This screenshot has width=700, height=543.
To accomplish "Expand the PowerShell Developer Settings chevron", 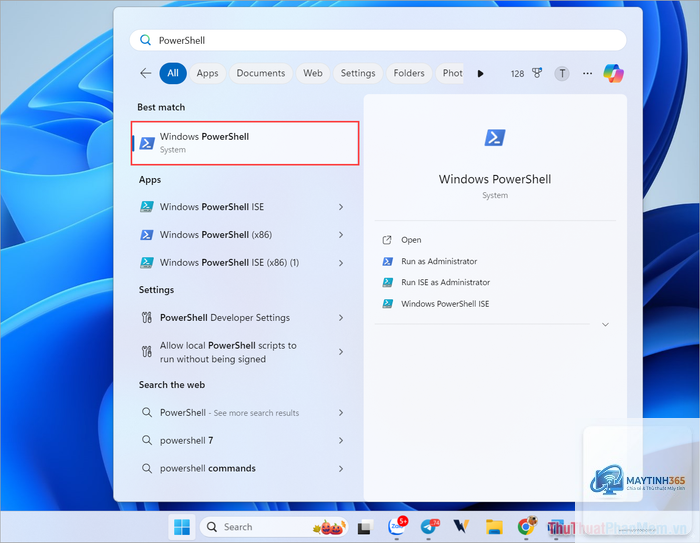I will coord(341,317).
